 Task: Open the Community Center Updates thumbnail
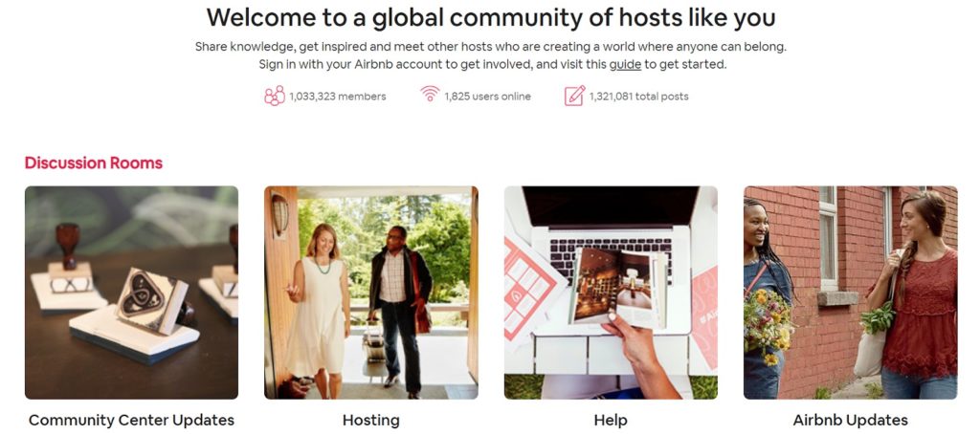tap(131, 293)
